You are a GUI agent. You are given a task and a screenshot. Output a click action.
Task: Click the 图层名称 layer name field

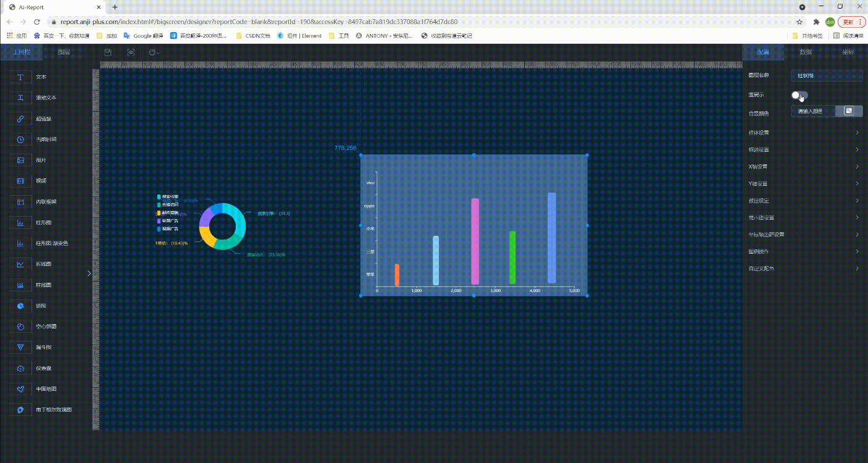pyautogui.click(x=827, y=76)
